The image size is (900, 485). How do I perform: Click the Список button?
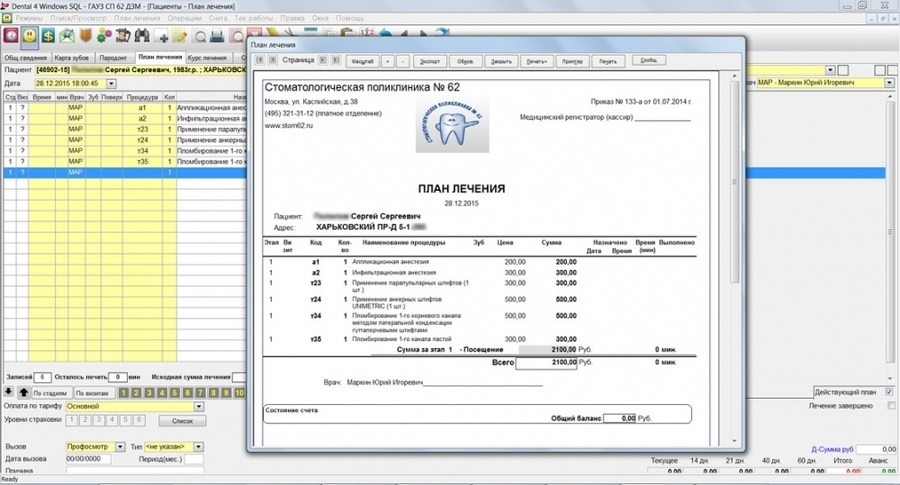(x=183, y=421)
